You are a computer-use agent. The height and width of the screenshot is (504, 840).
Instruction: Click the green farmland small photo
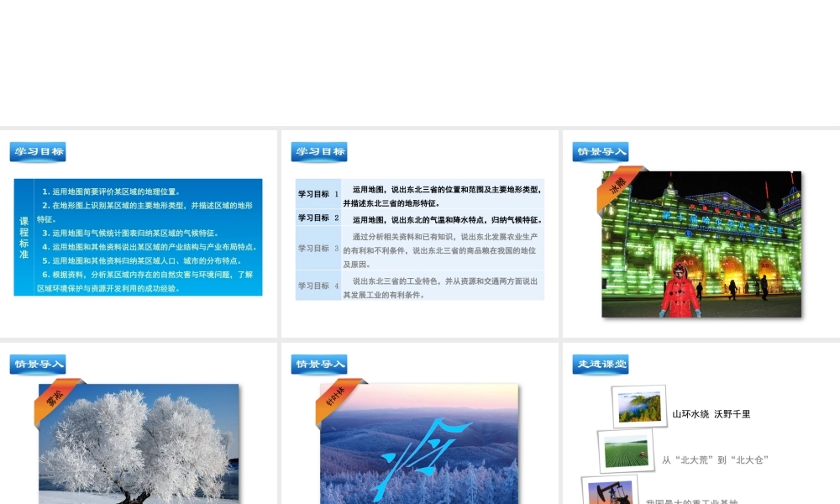626,451
